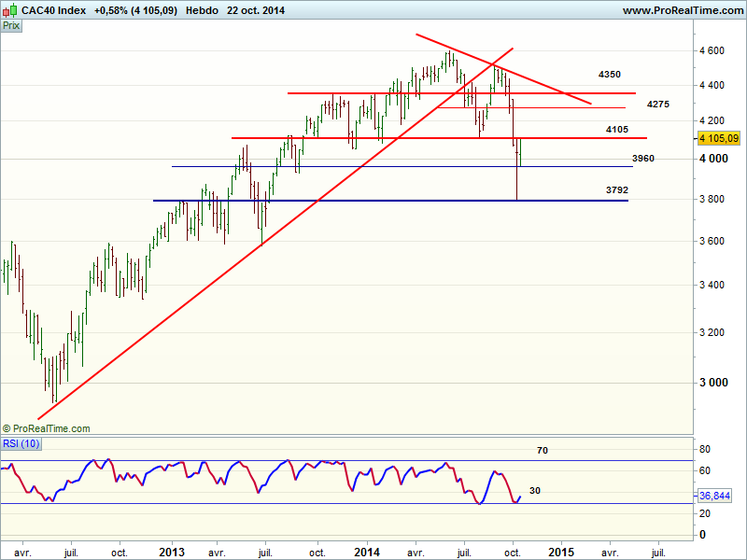Click the 2014 year marker on timeline

pos(365,552)
